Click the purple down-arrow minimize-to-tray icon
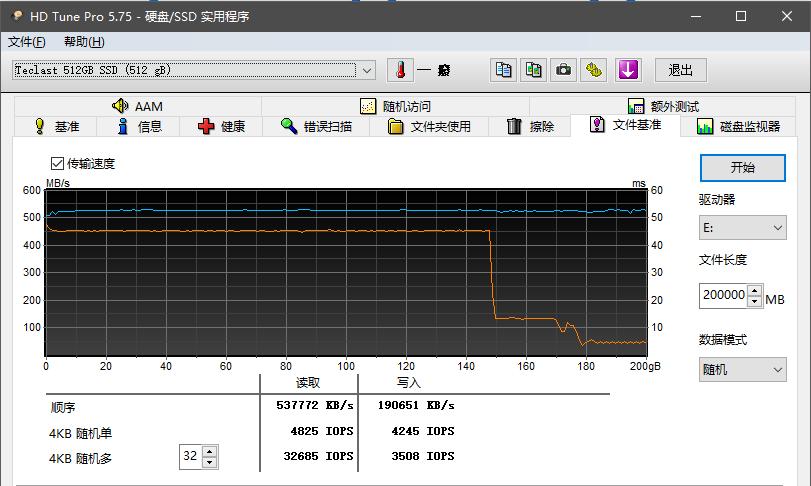This screenshot has width=811, height=486. click(x=628, y=70)
